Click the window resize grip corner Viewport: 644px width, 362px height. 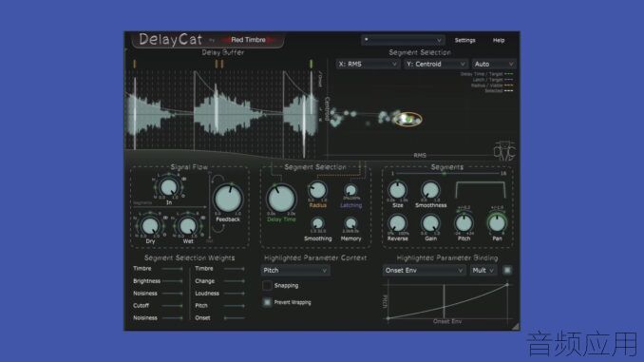[515, 326]
